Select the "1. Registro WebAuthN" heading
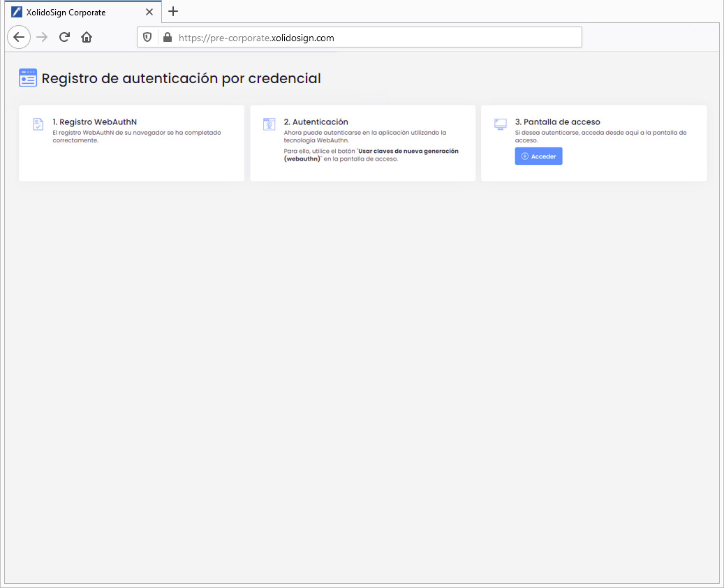 tap(94, 122)
